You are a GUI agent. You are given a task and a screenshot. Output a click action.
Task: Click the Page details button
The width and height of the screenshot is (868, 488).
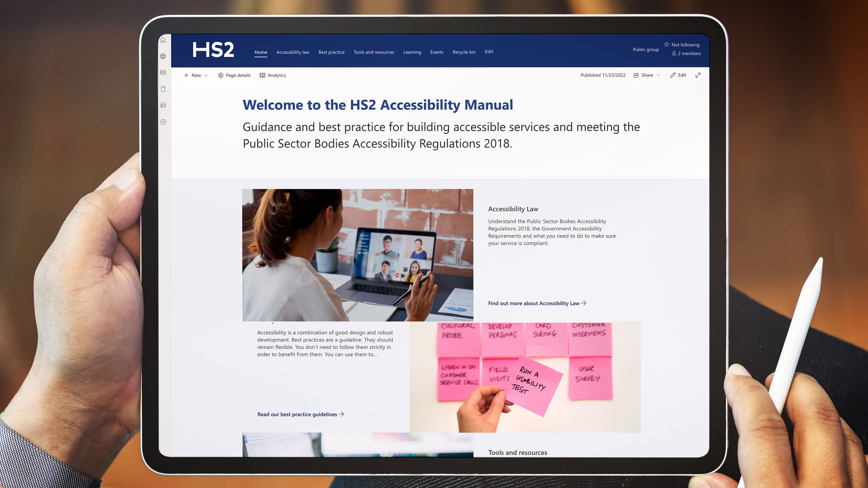(x=234, y=75)
